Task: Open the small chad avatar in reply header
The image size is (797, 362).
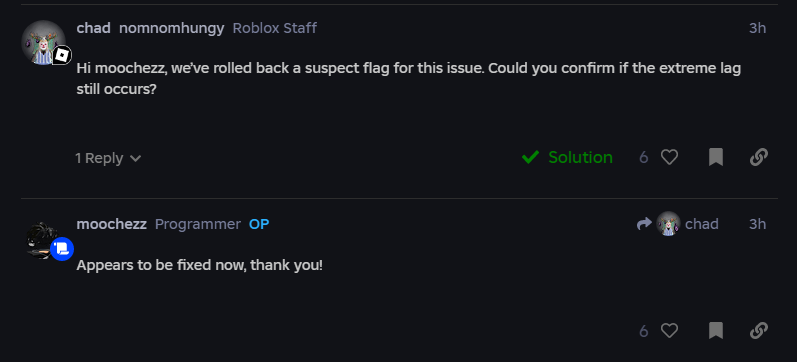Action: 668,224
